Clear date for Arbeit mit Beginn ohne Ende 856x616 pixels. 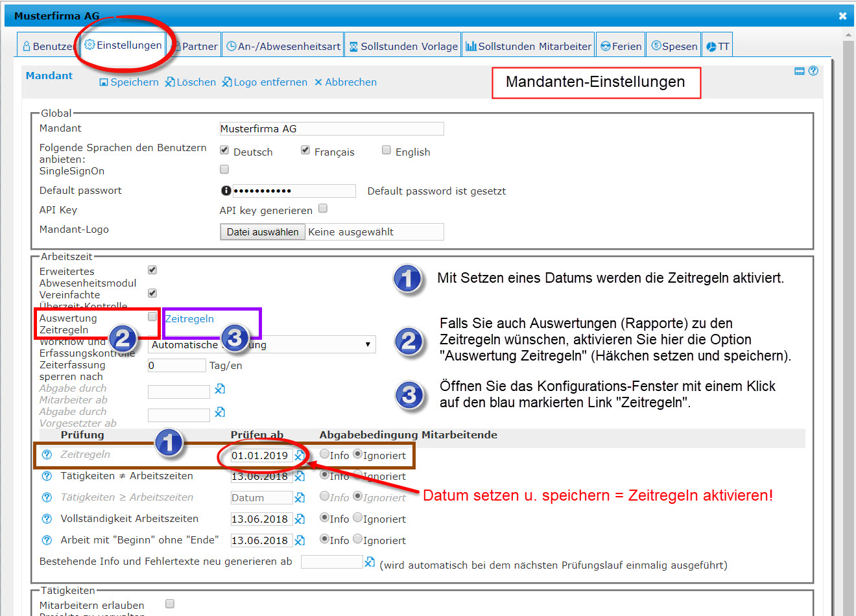pyautogui.click(x=300, y=540)
